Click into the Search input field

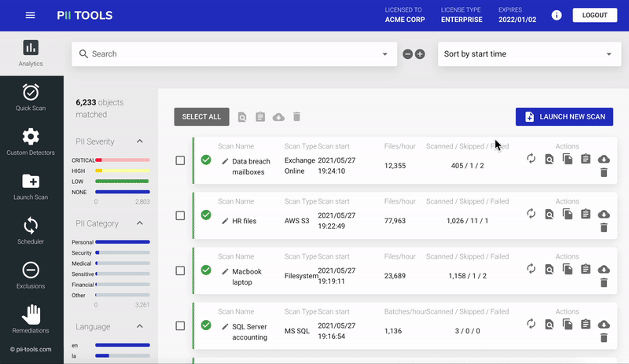tap(234, 54)
